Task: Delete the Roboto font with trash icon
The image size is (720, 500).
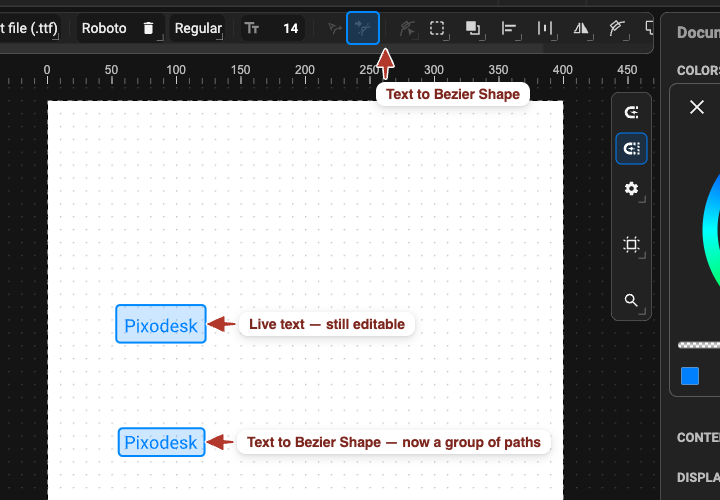Action: click(x=148, y=28)
